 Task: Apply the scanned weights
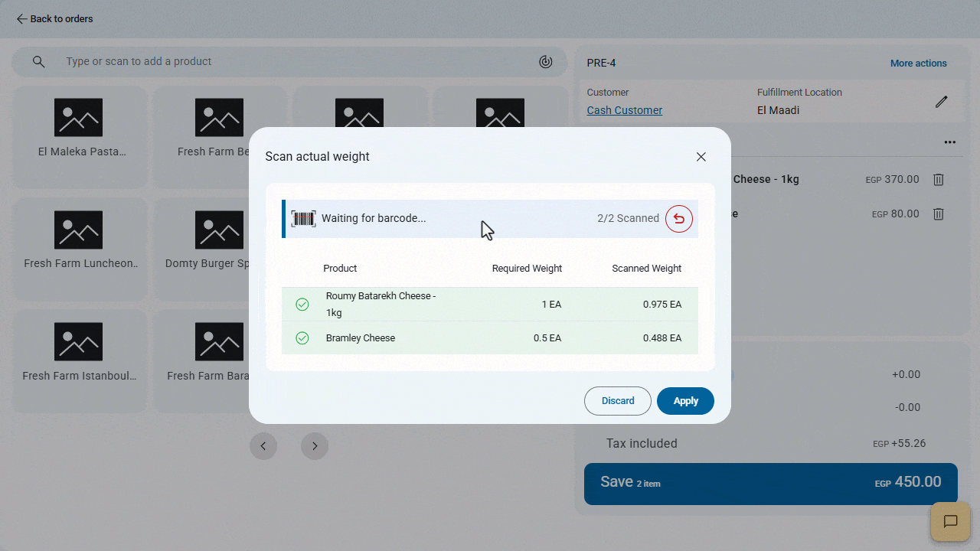point(685,401)
